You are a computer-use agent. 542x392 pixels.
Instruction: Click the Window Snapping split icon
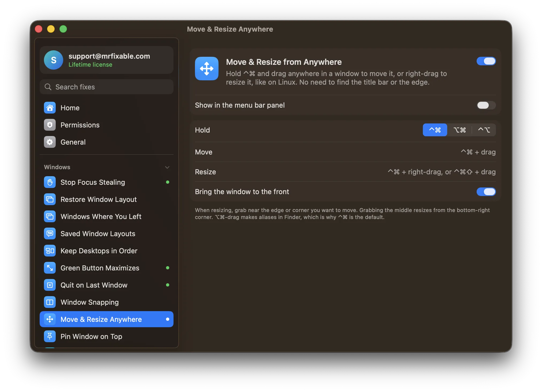[x=50, y=302]
